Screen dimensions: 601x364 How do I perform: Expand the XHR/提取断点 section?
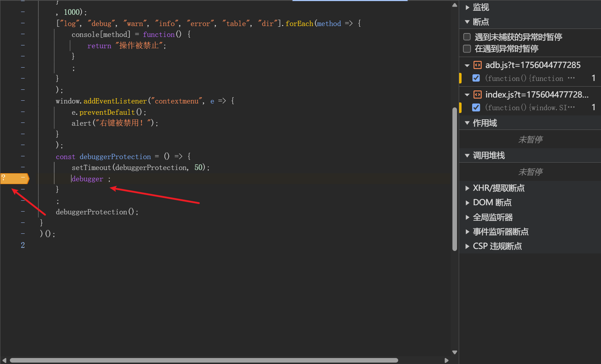coord(467,188)
